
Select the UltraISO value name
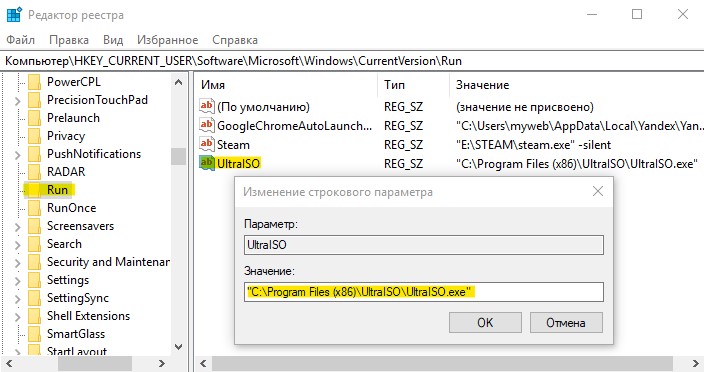(238, 163)
